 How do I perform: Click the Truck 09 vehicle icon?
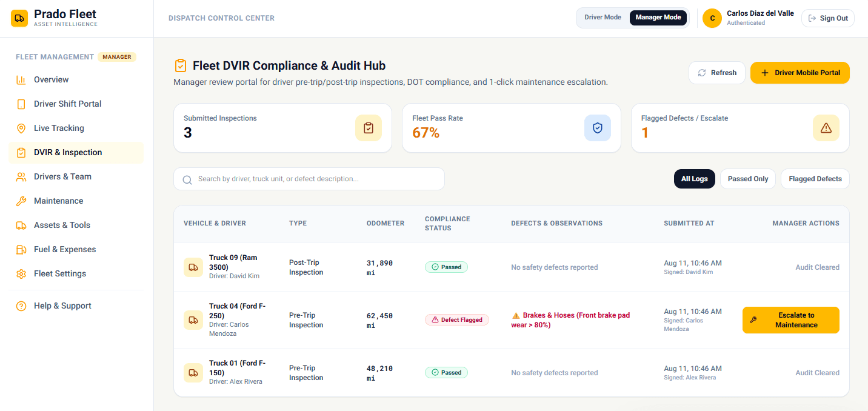[x=193, y=267]
